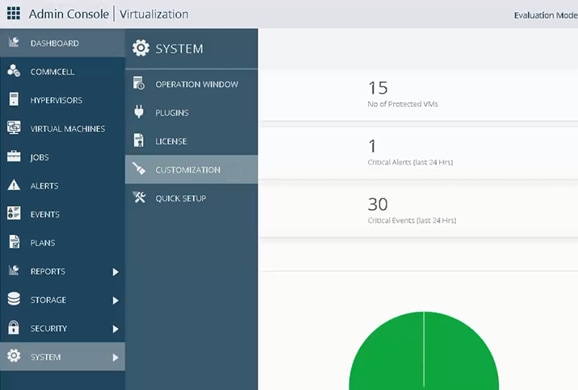Screen dimensions: 578x390
Task: Click the Customization brush icon
Action: [139, 168]
